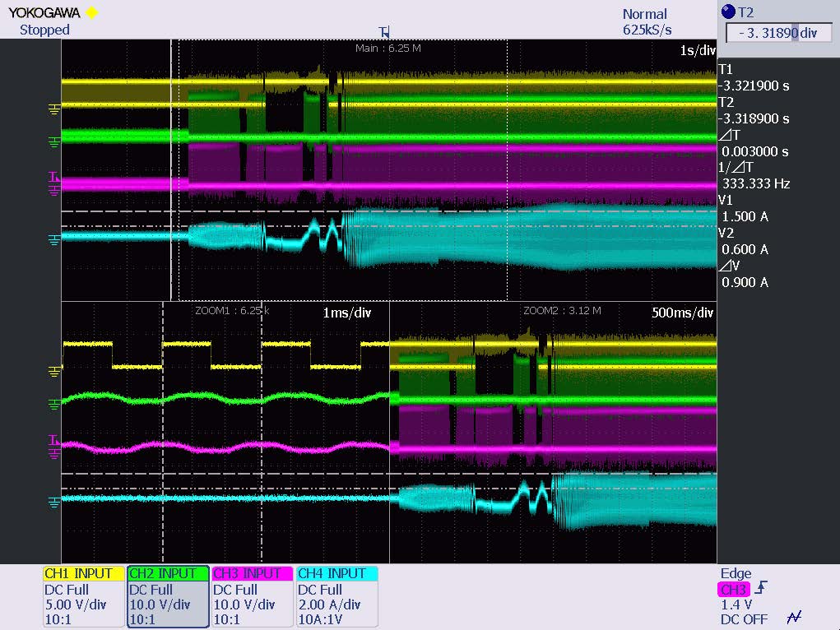This screenshot has height=630, width=840.
Task: Click the CH3 10.0 V/div scale setting
Action: click(244, 605)
